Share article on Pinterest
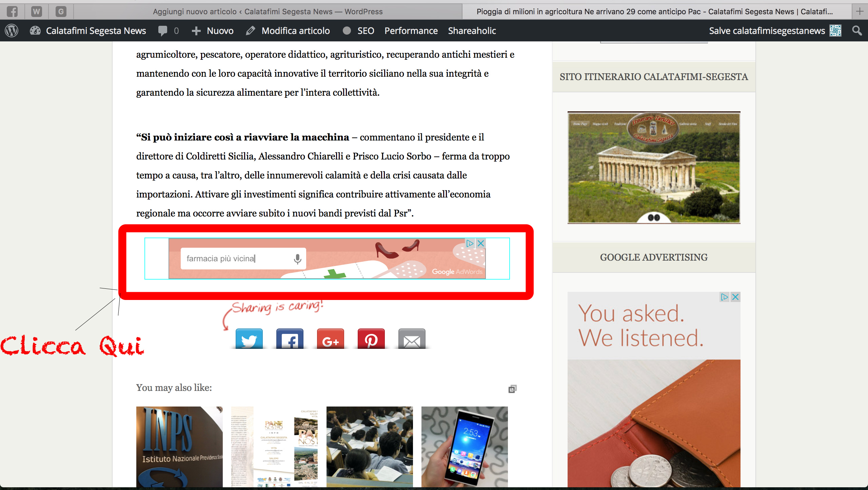 pos(371,339)
